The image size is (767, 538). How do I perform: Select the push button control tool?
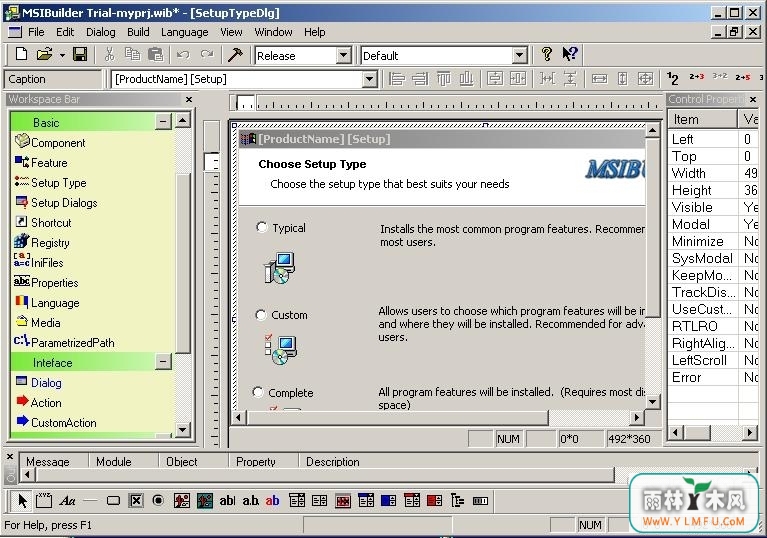(113, 500)
